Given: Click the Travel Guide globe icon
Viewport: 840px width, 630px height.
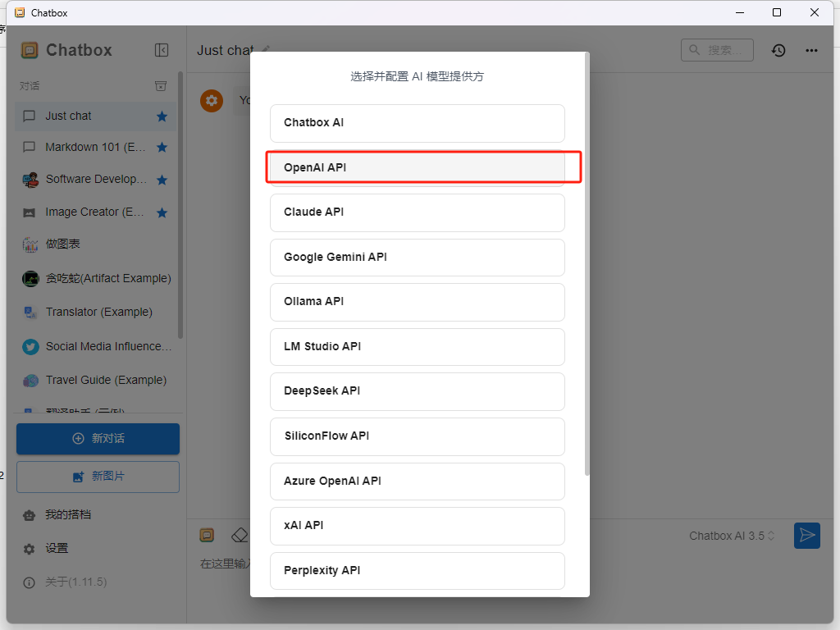Looking at the screenshot, I should pos(30,381).
